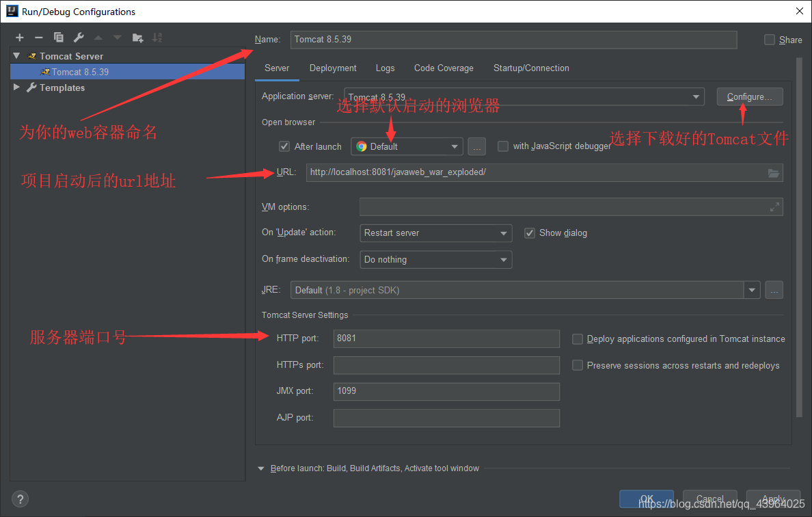
Task: Expand VM options field editor icon
Action: (774, 207)
